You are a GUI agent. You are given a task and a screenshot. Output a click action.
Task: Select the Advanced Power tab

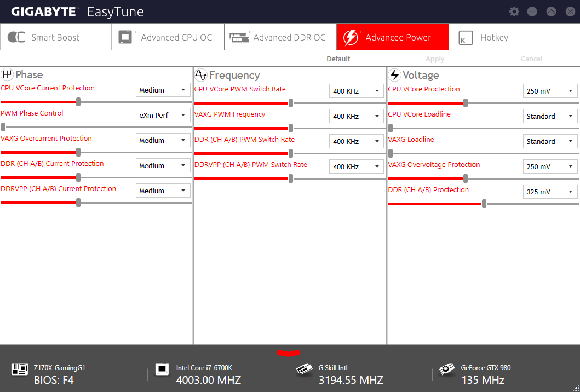(x=393, y=37)
